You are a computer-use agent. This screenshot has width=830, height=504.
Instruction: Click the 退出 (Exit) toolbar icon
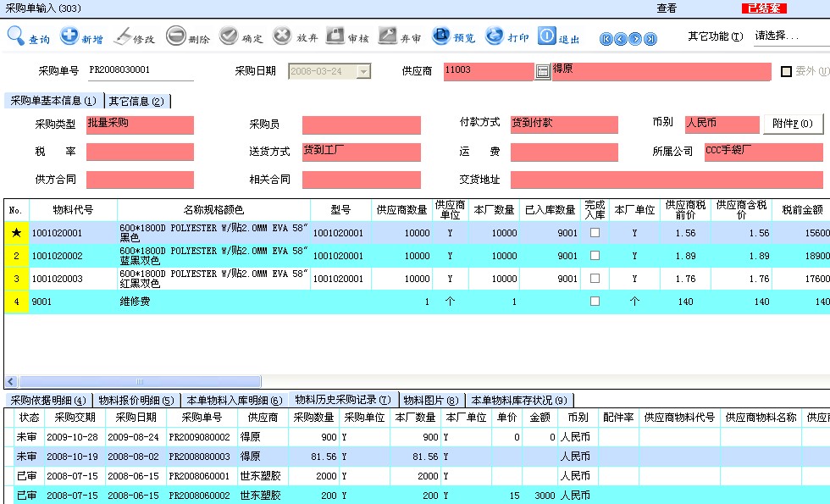(547, 36)
